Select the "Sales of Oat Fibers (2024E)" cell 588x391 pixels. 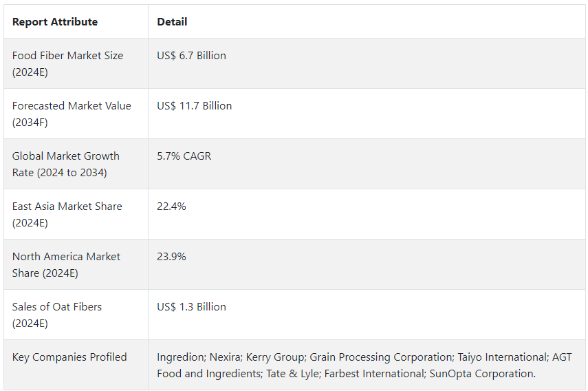[x=57, y=315]
